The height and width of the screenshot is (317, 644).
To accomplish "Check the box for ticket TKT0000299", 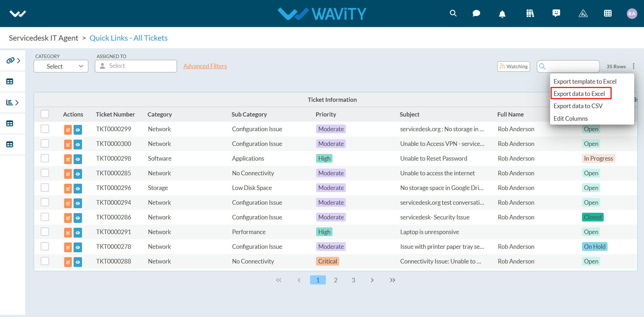I will point(45,129).
